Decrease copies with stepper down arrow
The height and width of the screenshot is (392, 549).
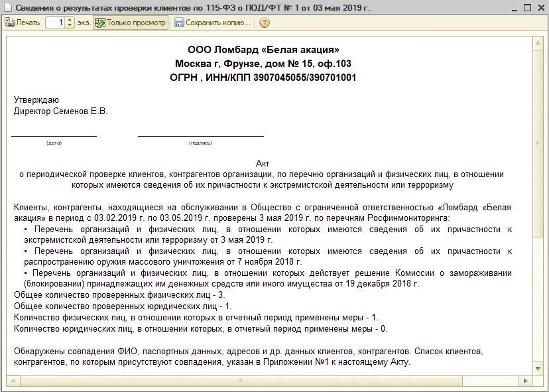(x=70, y=26)
